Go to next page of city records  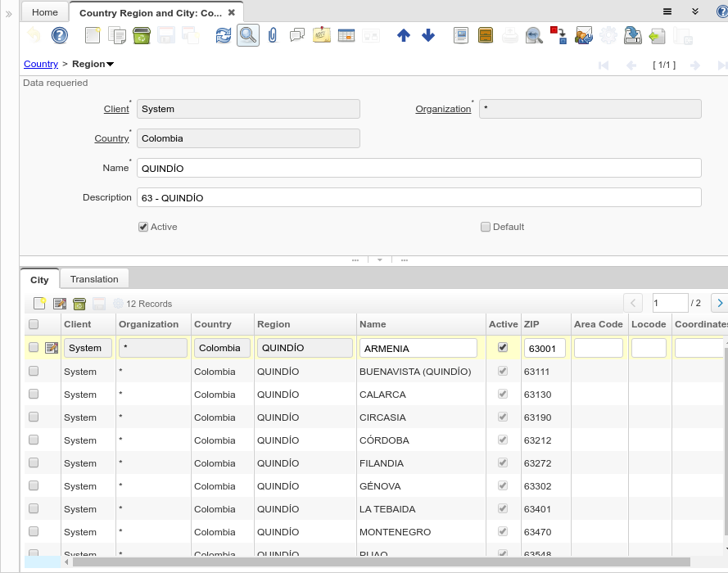tap(719, 303)
